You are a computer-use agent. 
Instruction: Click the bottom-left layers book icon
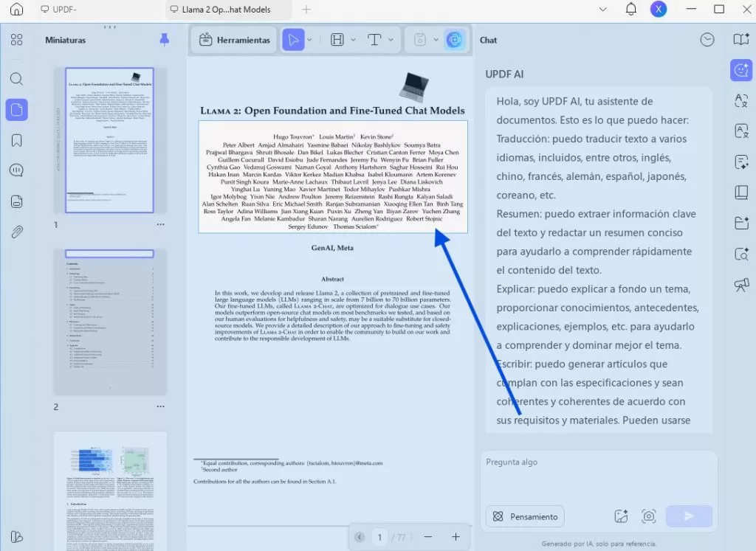pos(16,536)
